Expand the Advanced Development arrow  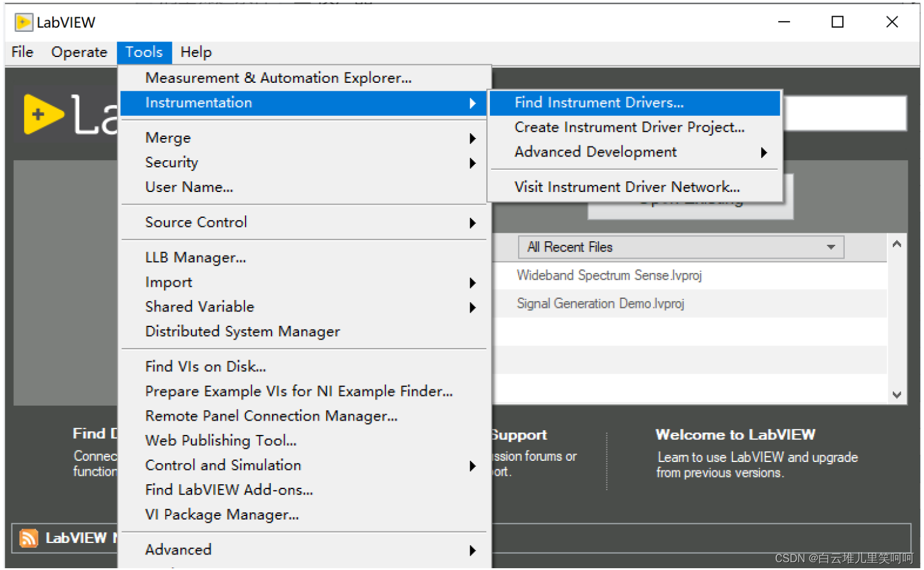coord(764,152)
